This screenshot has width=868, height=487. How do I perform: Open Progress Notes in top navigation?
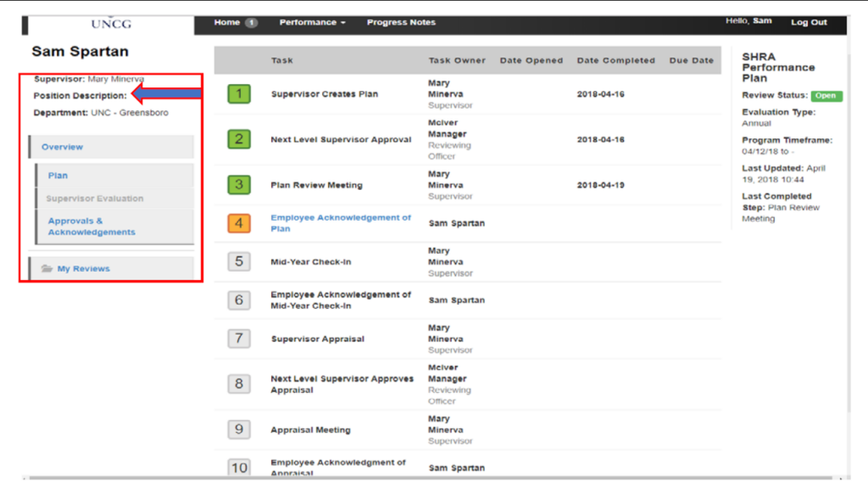click(401, 23)
